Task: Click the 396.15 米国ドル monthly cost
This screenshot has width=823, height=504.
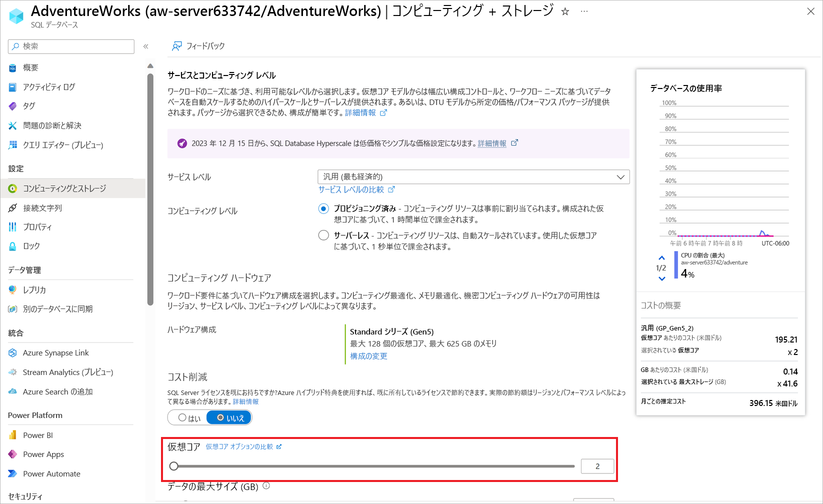Action: pyautogui.click(x=773, y=403)
